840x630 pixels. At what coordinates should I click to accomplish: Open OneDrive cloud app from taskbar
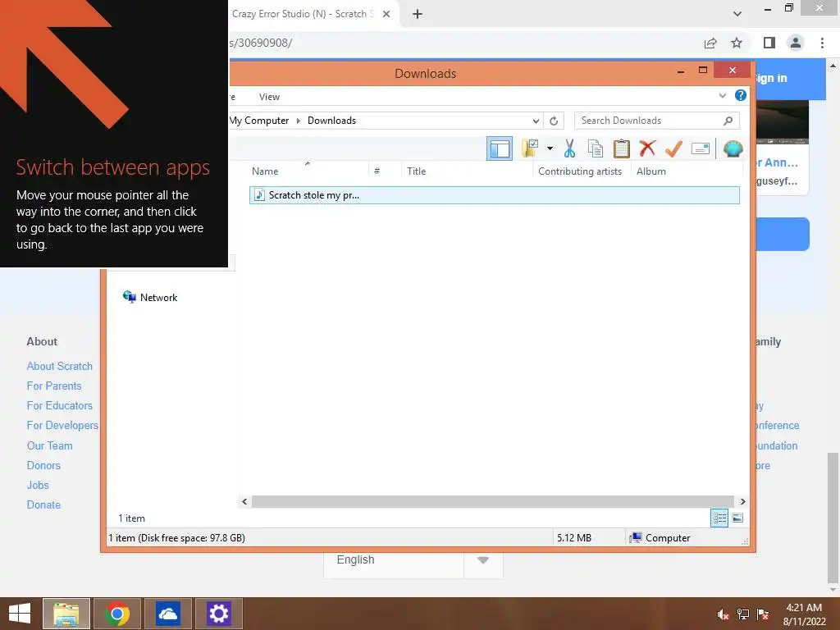[x=167, y=614]
